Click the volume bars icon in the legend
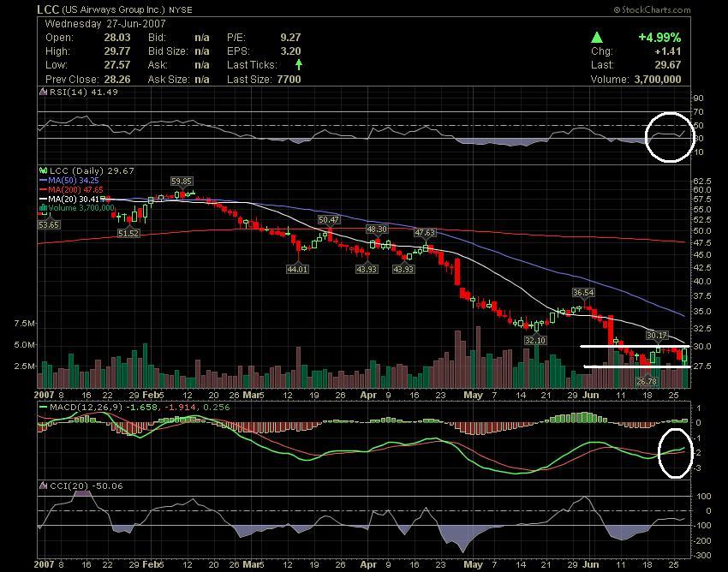Screen dimensions: 728x572 pos(44,207)
